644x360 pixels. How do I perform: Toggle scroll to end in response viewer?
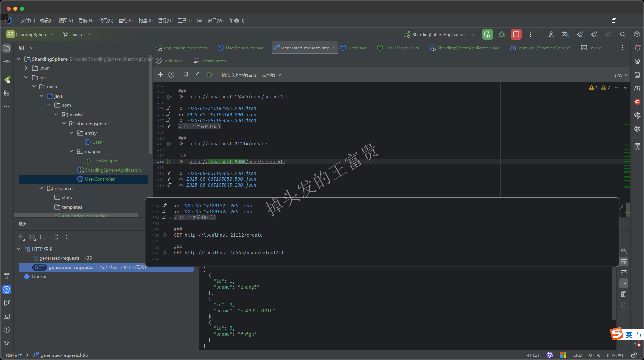pyautogui.click(x=624, y=283)
